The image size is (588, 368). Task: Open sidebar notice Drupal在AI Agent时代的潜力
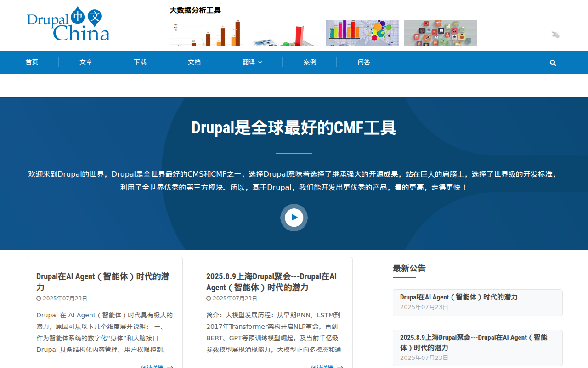coord(459,297)
